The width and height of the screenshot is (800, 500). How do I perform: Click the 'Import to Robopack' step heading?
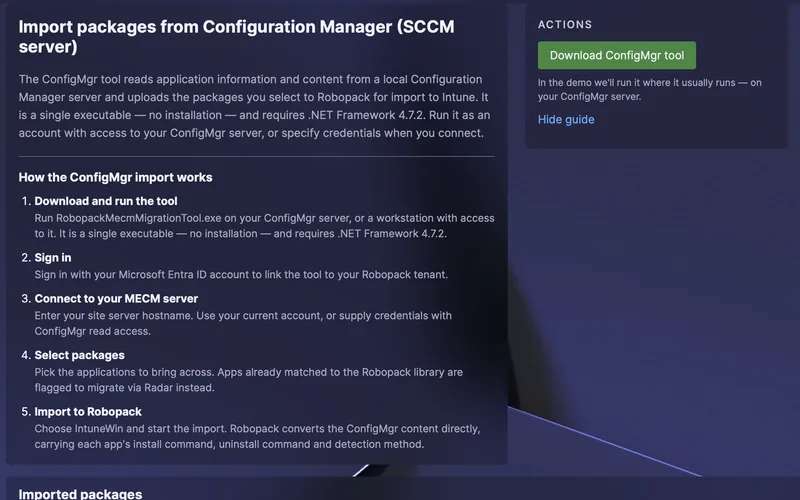pos(88,412)
